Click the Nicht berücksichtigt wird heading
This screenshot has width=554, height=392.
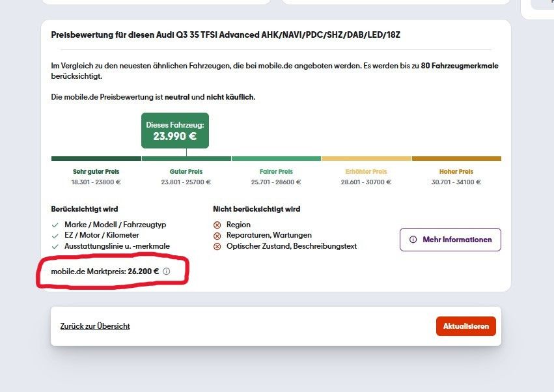point(256,209)
